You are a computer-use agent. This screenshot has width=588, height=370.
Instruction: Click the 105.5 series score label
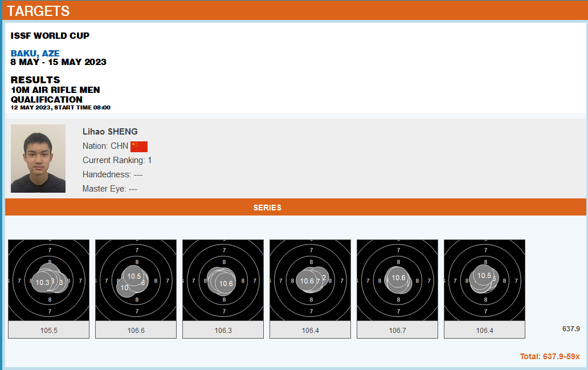pos(49,330)
